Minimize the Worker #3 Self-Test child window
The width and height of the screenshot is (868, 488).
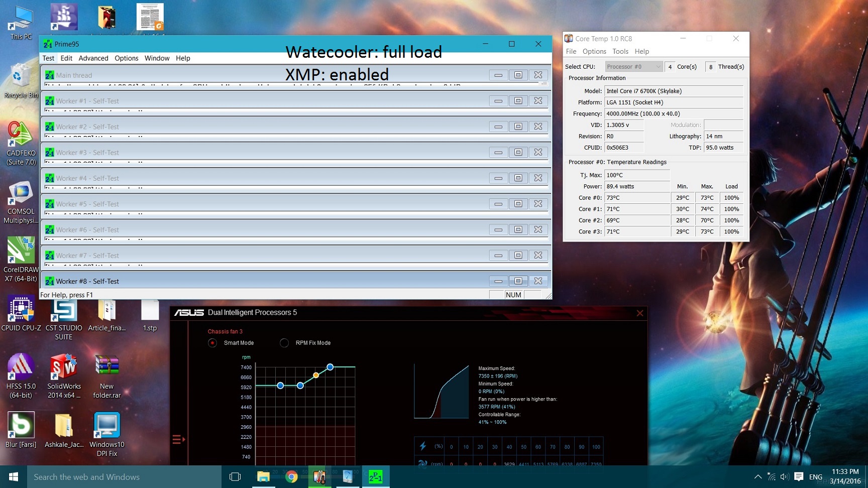point(498,152)
